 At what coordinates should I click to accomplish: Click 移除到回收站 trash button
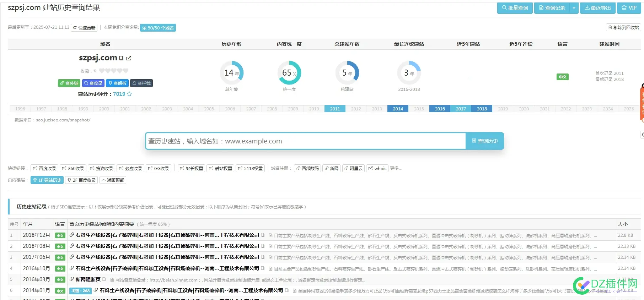click(623, 27)
